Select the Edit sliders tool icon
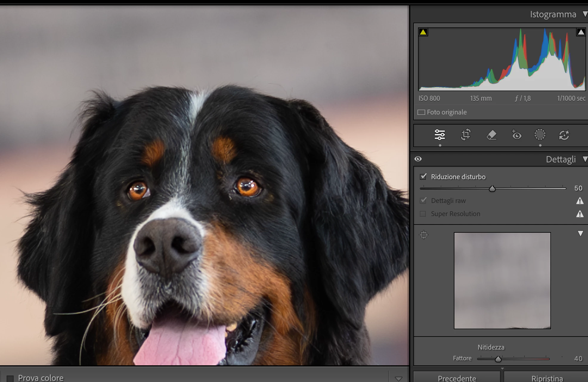This screenshot has height=382, width=588. pos(440,135)
